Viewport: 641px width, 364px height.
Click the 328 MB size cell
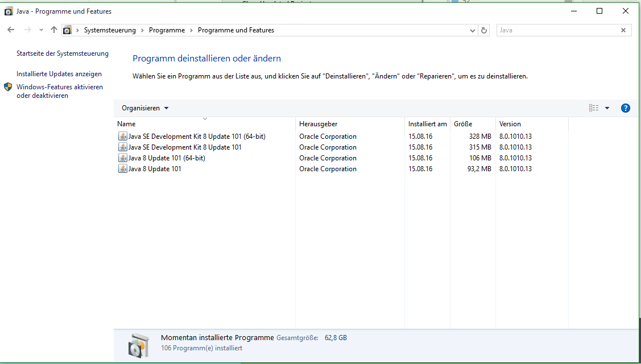click(480, 136)
